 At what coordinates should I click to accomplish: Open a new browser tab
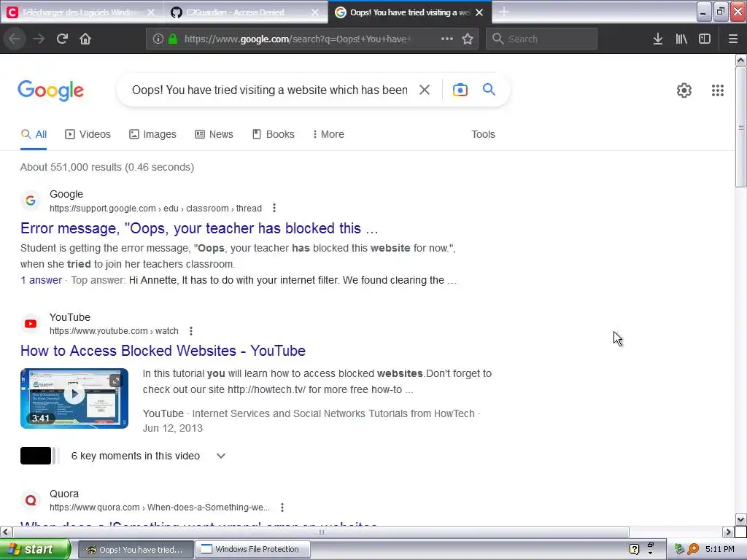pos(503,12)
